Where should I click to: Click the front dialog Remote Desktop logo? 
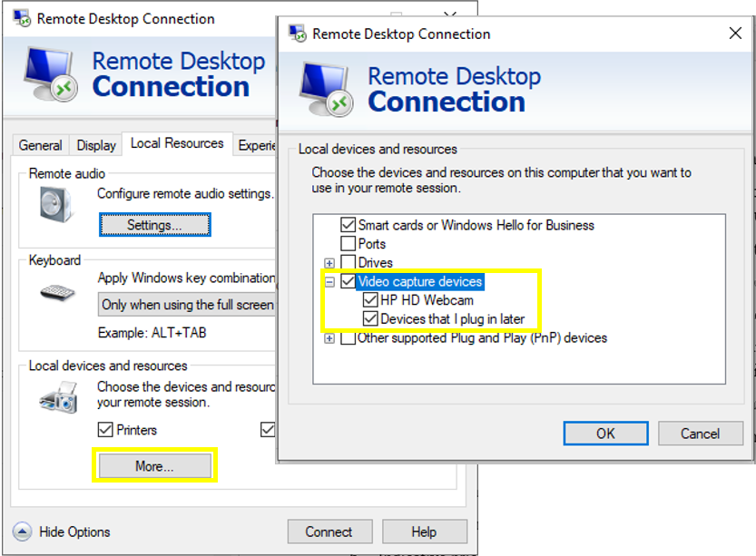tap(327, 91)
